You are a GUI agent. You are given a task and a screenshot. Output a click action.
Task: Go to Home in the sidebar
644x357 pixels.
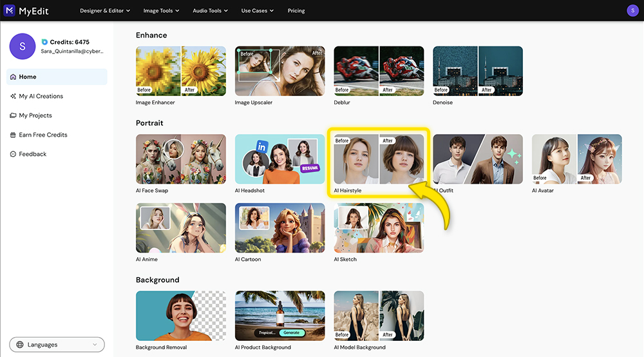tap(57, 77)
